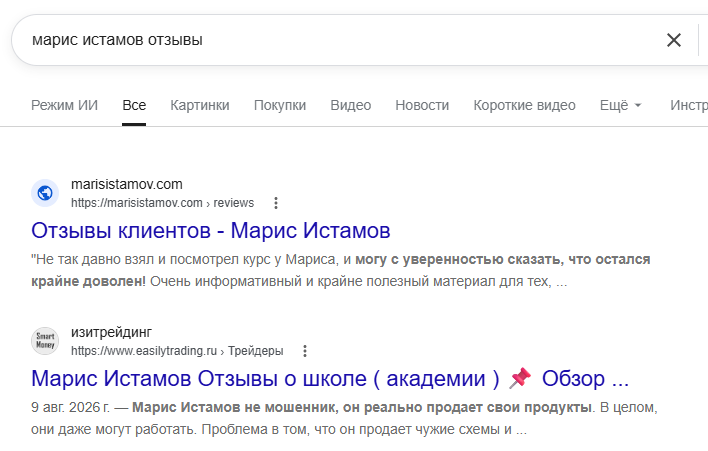This screenshot has width=708, height=451.
Task: Click the marisistamov.com site name
Action: (127, 184)
